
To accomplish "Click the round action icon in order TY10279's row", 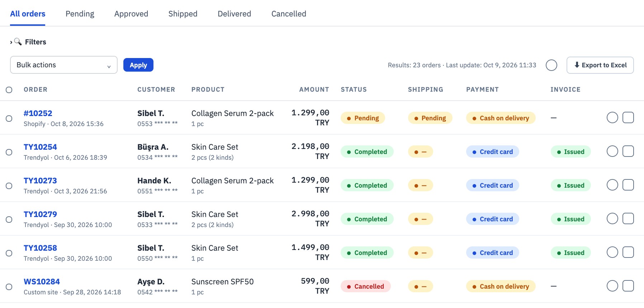I will (612, 218).
